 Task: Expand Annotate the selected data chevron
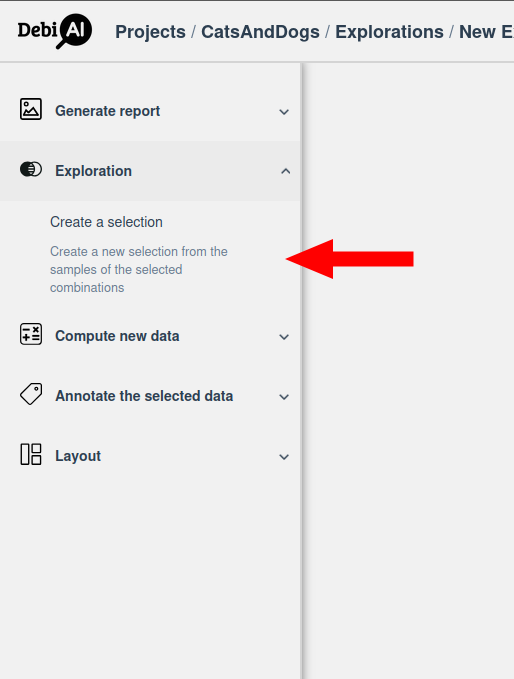click(284, 397)
